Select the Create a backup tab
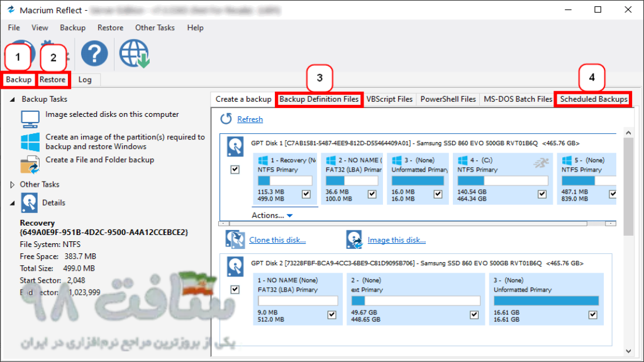The image size is (644, 362). 243,99
